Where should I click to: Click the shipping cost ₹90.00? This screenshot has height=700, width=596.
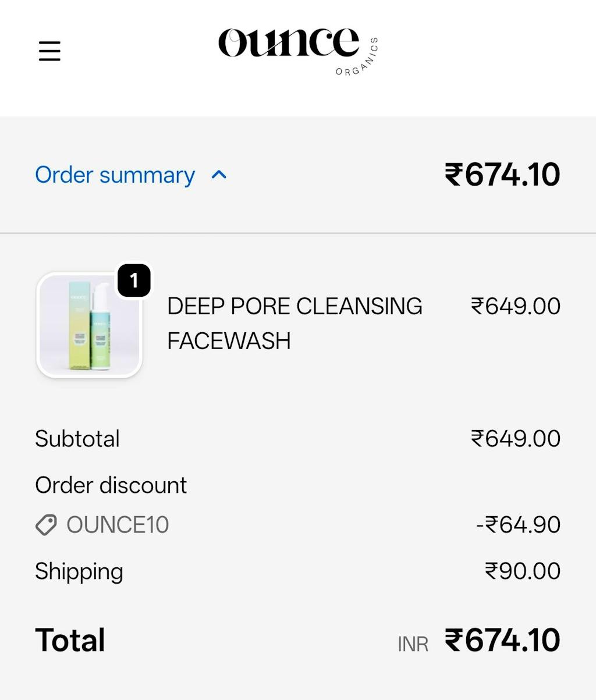pyautogui.click(x=522, y=571)
